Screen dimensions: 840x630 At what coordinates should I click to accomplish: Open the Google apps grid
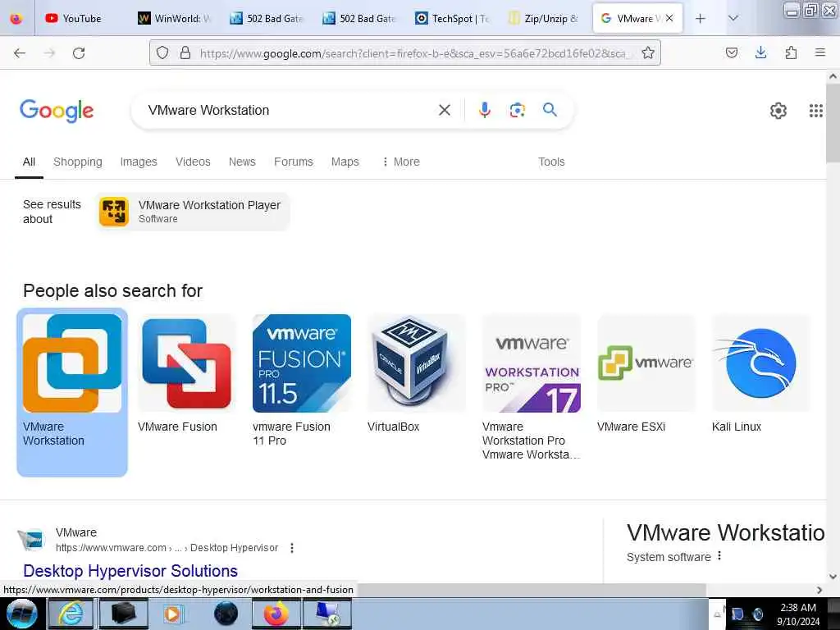tap(815, 111)
